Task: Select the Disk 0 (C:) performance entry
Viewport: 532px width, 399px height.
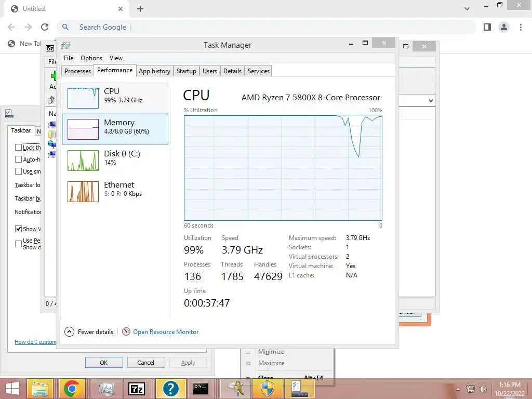Action: click(x=115, y=160)
